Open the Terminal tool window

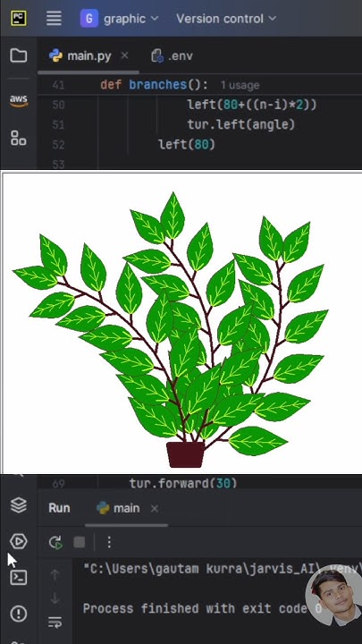click(19, 578)
